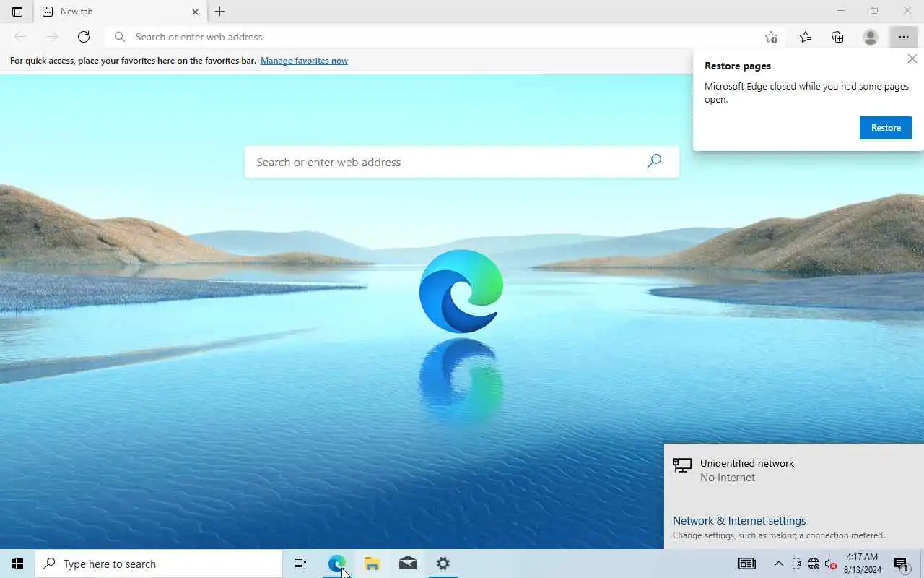Viewport: 924px width, 578px height.
Task: Click the magnifier icon in search box
Action: point(654,161)
